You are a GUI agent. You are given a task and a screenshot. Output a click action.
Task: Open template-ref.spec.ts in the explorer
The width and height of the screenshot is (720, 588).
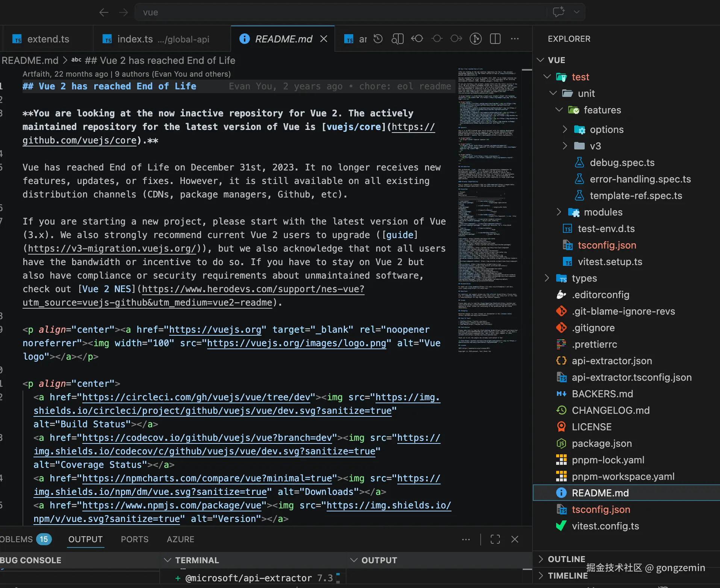636,196
